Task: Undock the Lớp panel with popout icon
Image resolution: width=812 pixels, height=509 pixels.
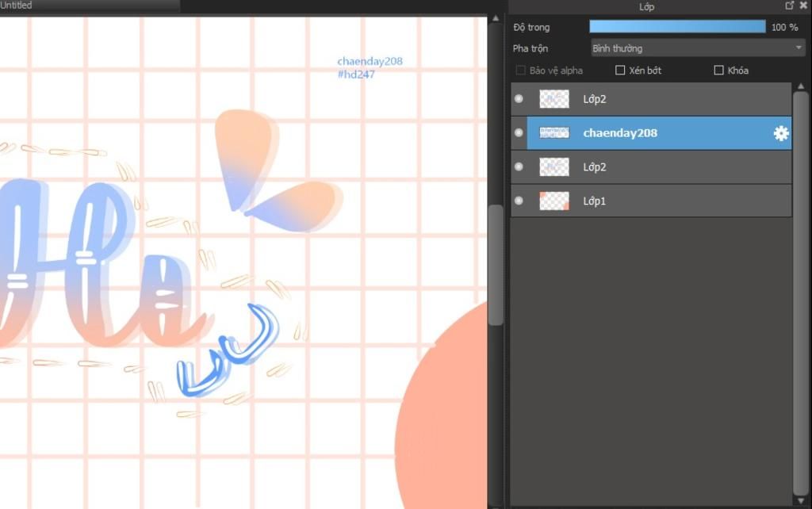Action: 789,6
